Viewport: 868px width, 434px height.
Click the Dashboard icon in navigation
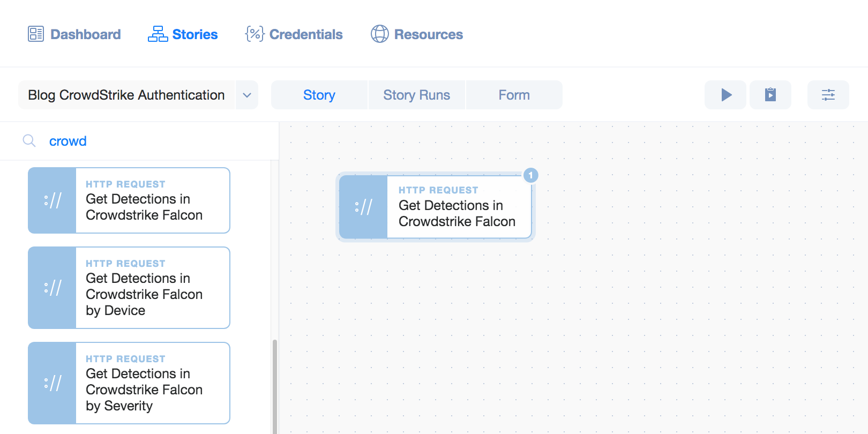36,34
